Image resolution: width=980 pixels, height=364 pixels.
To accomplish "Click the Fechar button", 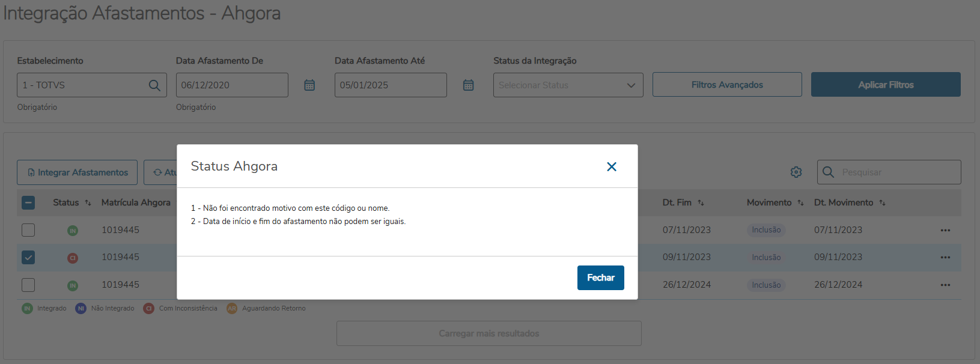I will [600, 278].
